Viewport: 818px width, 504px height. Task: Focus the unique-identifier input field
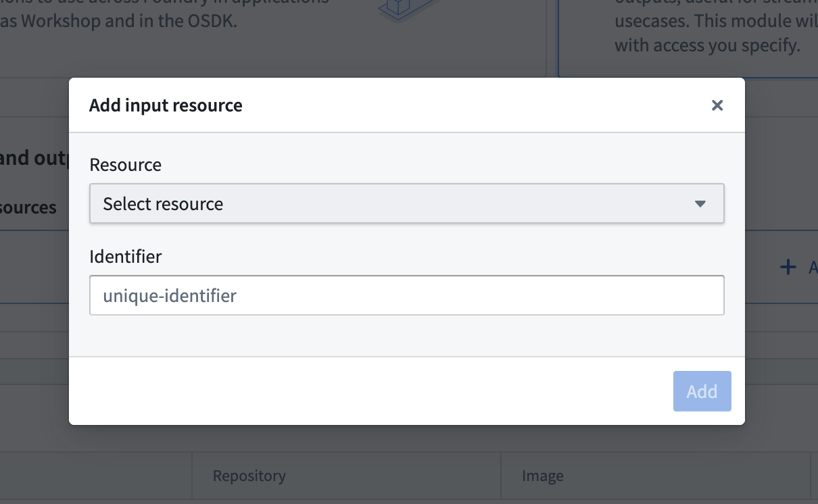tap(406, 295)
